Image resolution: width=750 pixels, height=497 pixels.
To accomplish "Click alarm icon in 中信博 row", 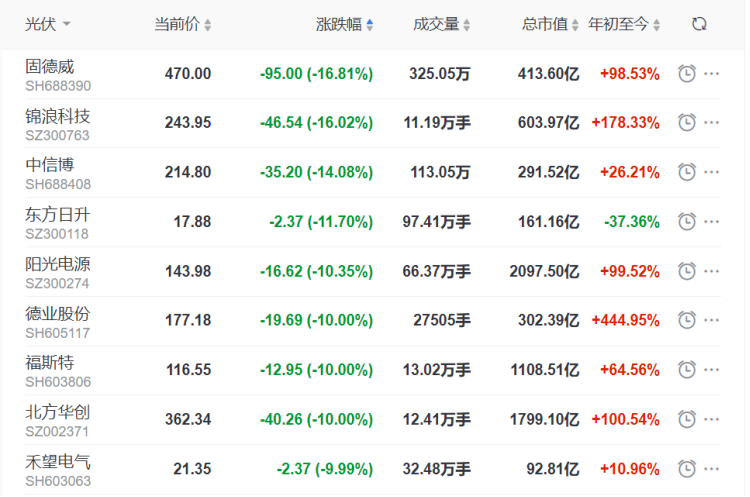I will 687,172.
